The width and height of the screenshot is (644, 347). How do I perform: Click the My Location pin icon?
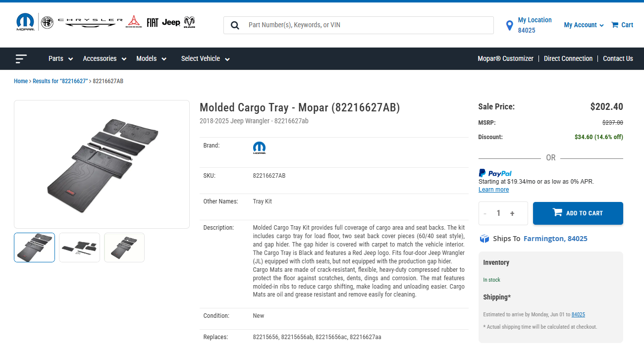(x=509, y=25)
